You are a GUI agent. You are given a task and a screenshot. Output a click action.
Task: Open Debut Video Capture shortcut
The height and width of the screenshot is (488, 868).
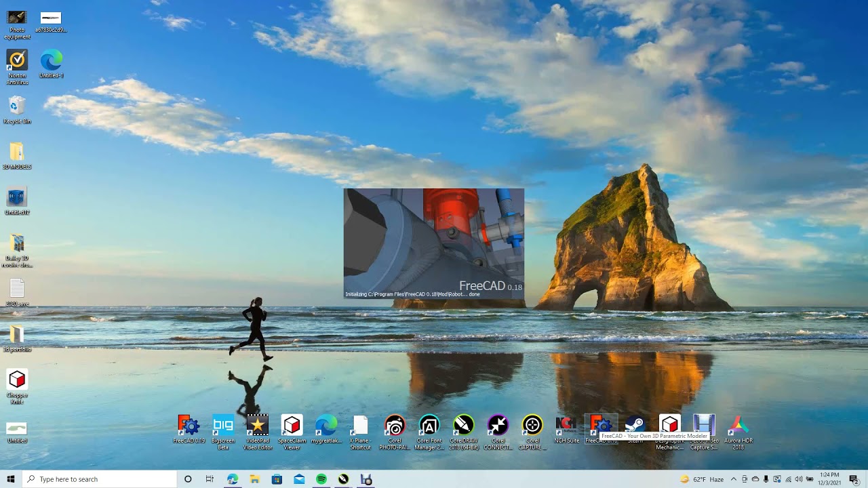tap(704, 432)
